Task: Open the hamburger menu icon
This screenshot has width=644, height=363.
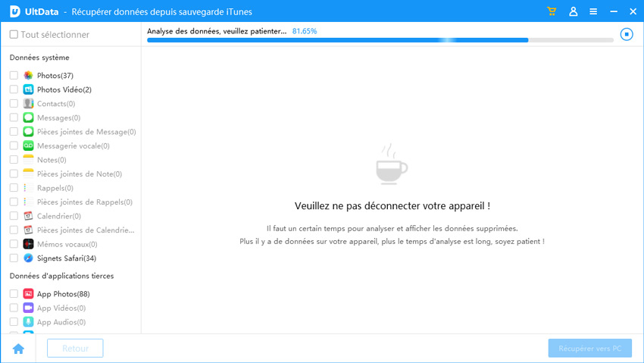Action: pyautogui.click(x=593, y=11)
